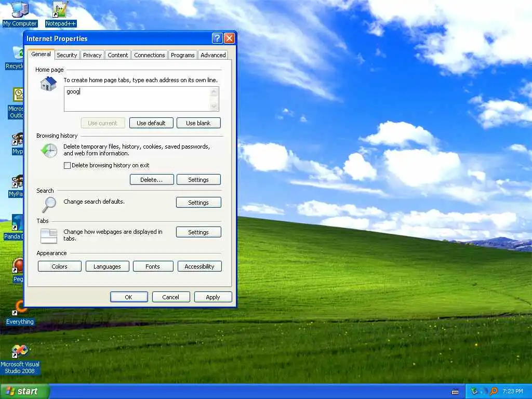Confirm with the OK button

click(129, 297)
